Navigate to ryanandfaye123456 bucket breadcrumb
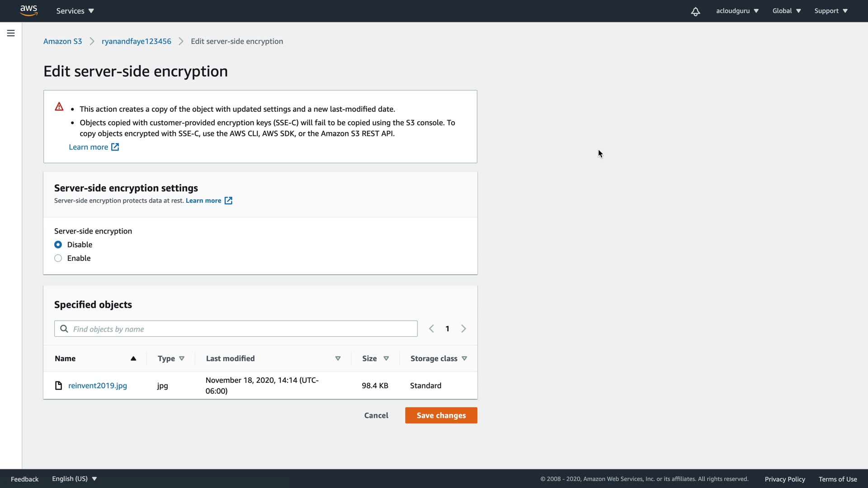The height and width of the screenshot is (488, 868). point(136,41)
